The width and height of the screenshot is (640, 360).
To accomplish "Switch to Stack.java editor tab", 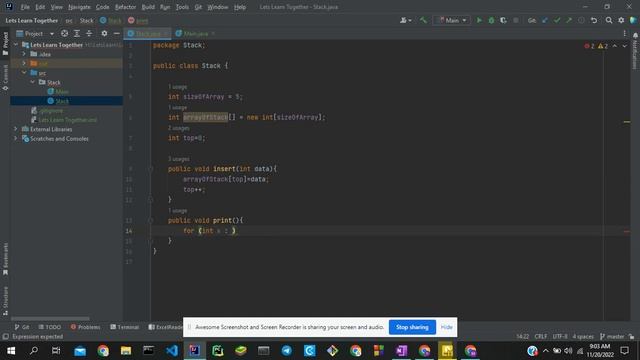I will (x=148, y=33).
